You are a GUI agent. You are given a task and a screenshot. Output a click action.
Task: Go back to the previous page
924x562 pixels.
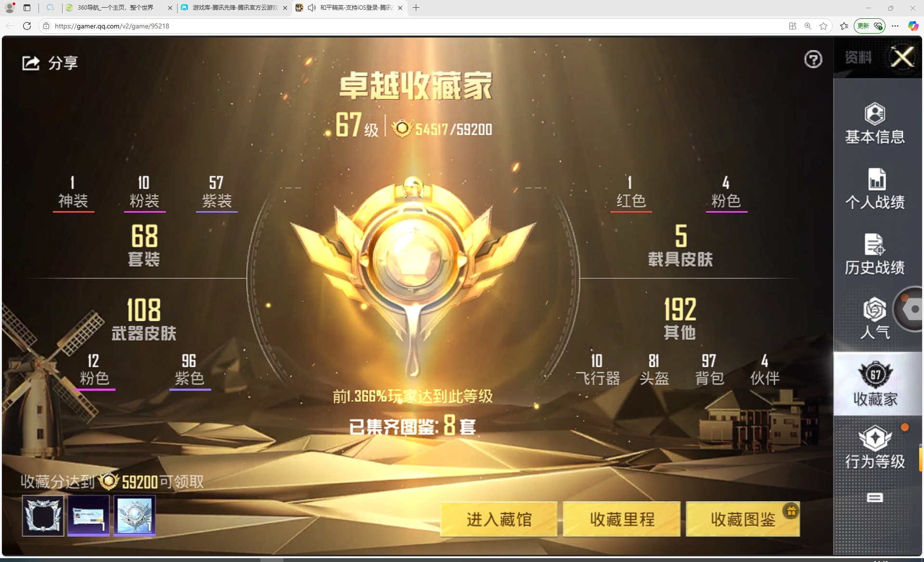click(10, 26)
